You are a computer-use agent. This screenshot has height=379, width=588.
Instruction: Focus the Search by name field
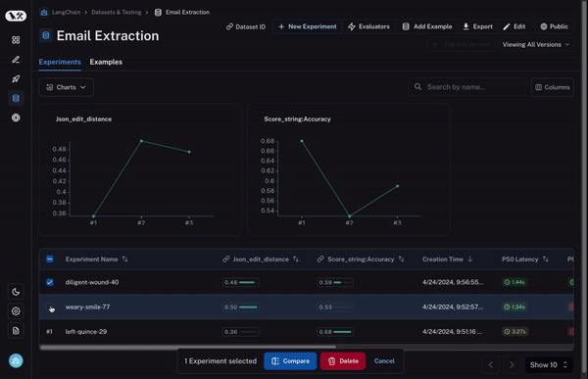pos(466,87)
